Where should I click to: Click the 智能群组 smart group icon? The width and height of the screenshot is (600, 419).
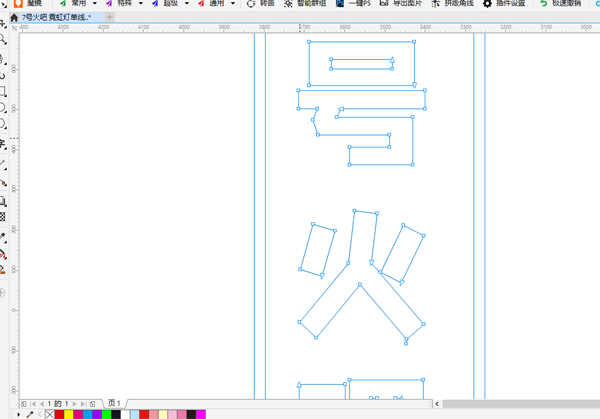coord(288,4)
